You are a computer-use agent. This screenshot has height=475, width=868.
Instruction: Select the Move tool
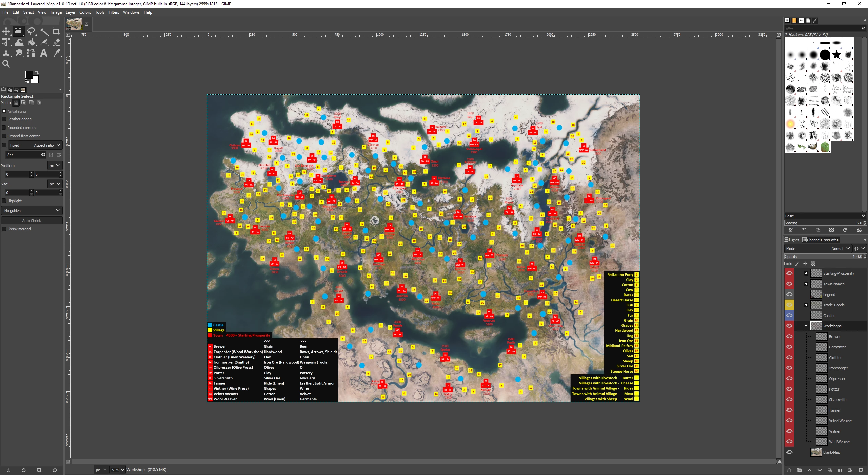6,32
